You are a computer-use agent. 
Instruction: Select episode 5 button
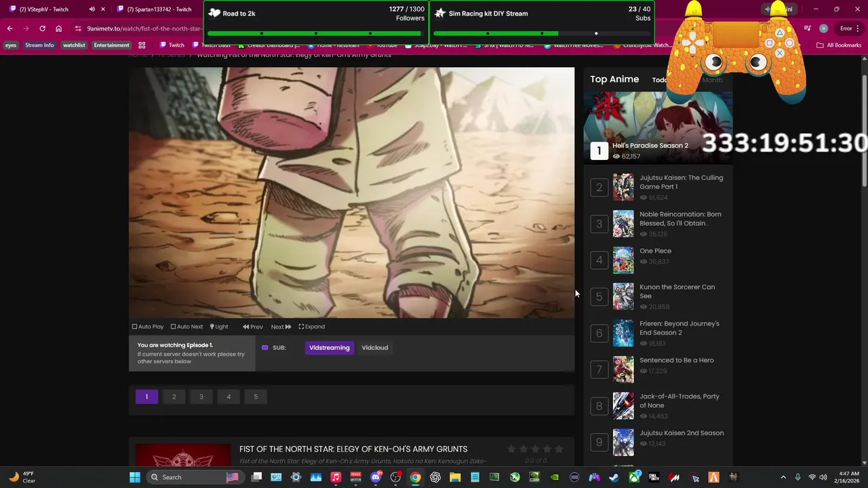tap(256, 396)
